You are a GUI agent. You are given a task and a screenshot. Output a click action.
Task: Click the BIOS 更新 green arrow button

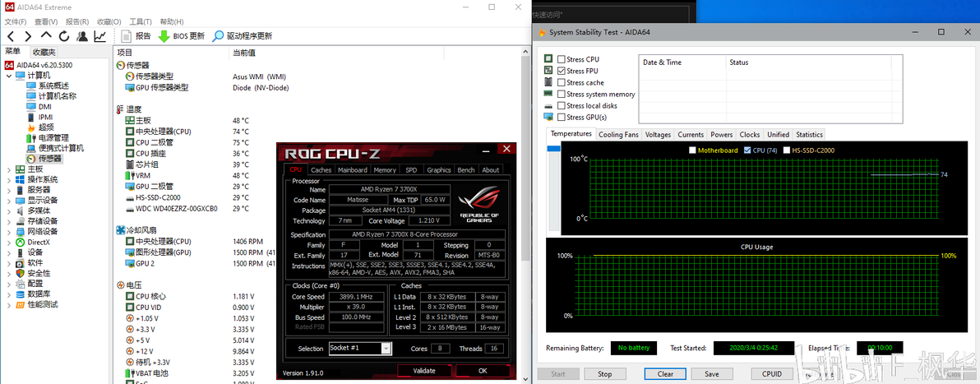tap(182, 36)
